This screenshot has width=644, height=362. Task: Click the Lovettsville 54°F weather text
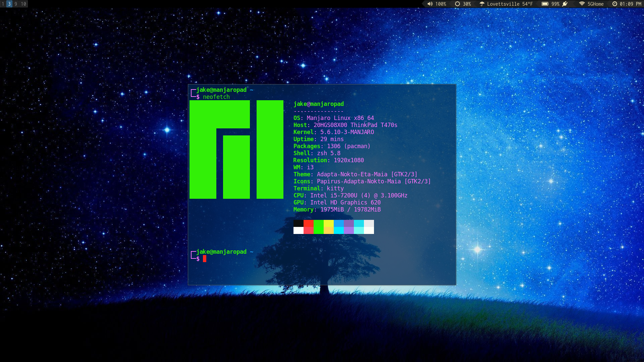pyautogui.click(x=510, y=4)
